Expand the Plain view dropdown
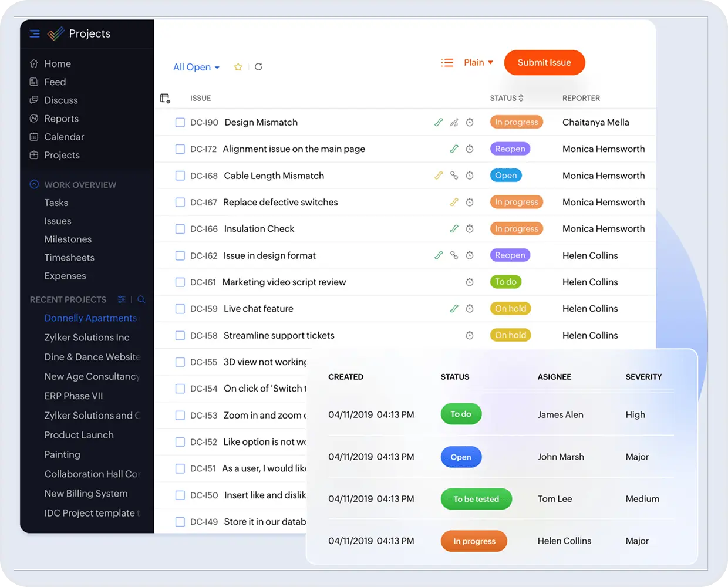This screenshot has height=587, width=728. click(478, 63)
